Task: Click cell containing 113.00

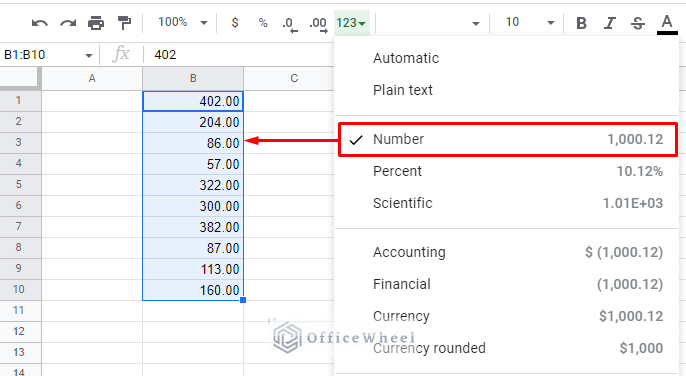Action: coord(193,269)
